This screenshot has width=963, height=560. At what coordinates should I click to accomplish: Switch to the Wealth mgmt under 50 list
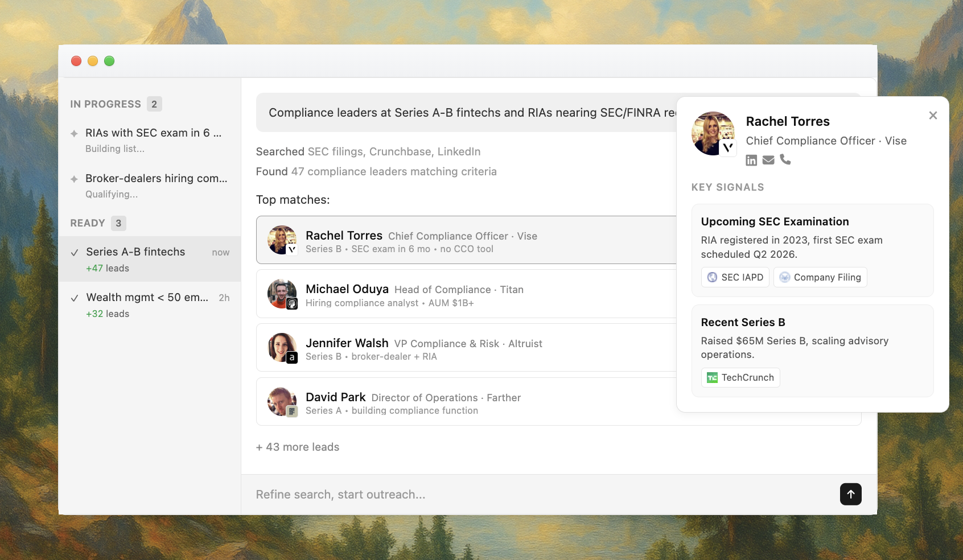147,298
